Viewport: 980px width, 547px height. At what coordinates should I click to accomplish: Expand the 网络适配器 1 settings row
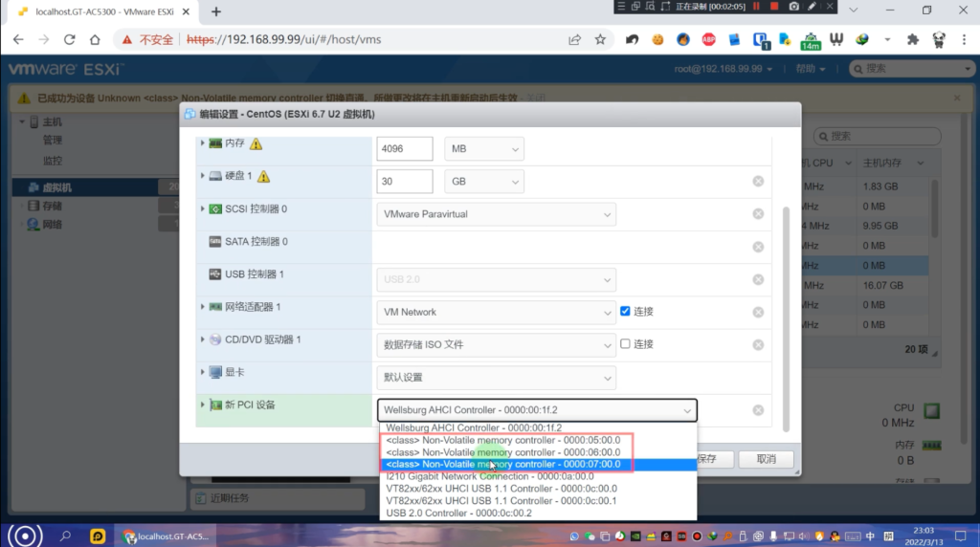click(x=202, y=307)
